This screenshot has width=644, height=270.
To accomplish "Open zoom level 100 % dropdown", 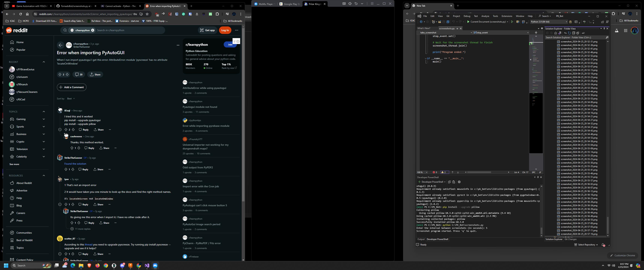I will (x=422, y=172).
